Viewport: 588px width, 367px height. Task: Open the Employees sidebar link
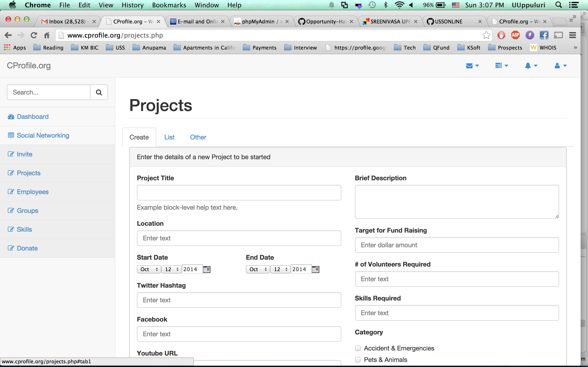tap(33, 192)
